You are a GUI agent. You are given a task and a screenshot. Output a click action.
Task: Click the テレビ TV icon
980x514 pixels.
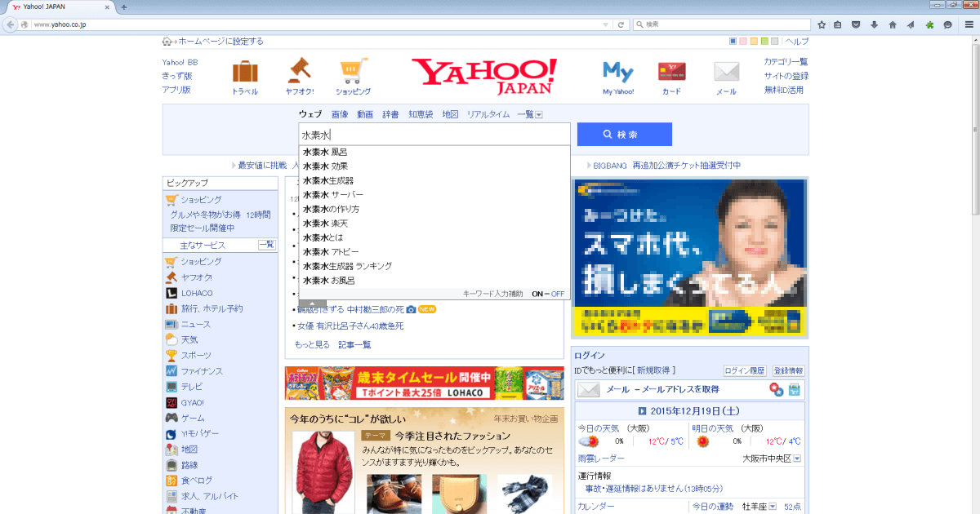[171, 387]
